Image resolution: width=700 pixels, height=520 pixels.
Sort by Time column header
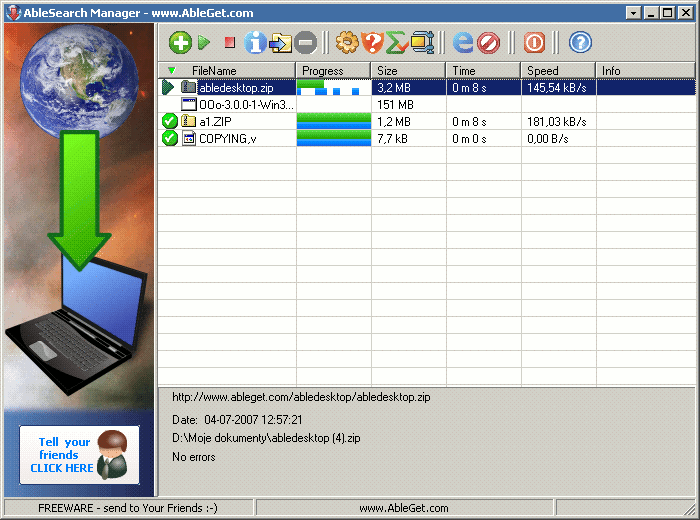point(483,71)
